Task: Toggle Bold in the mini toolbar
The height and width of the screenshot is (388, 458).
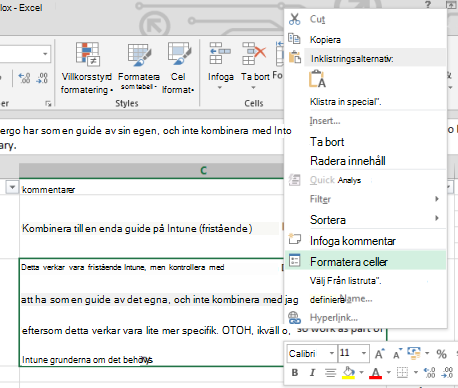Action: point(295,372)
